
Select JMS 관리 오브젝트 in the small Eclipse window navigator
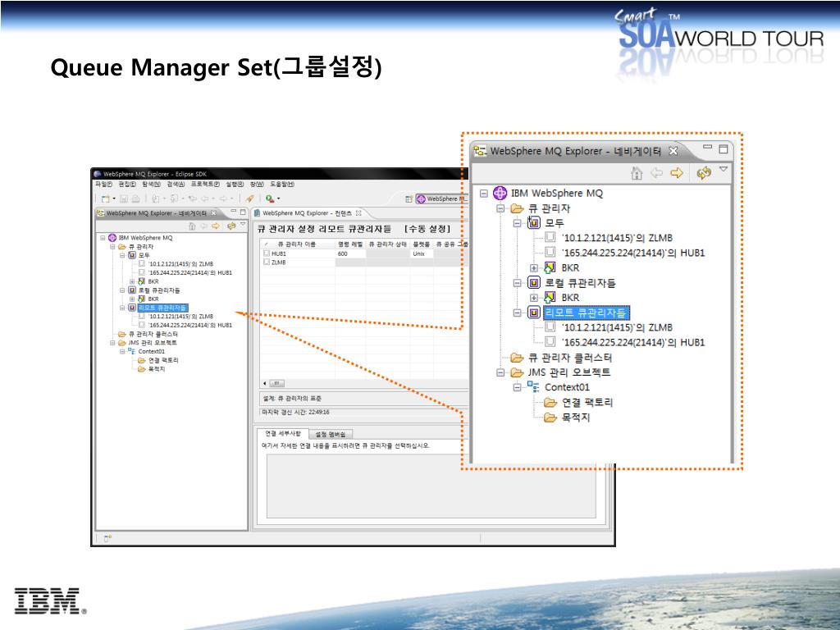[x=152, y=343]
